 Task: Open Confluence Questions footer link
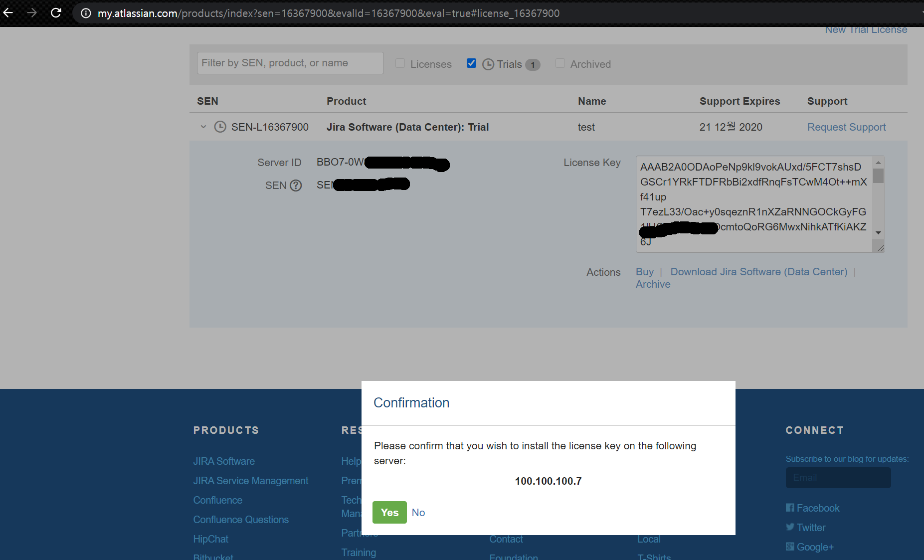(x=241, y=520)
